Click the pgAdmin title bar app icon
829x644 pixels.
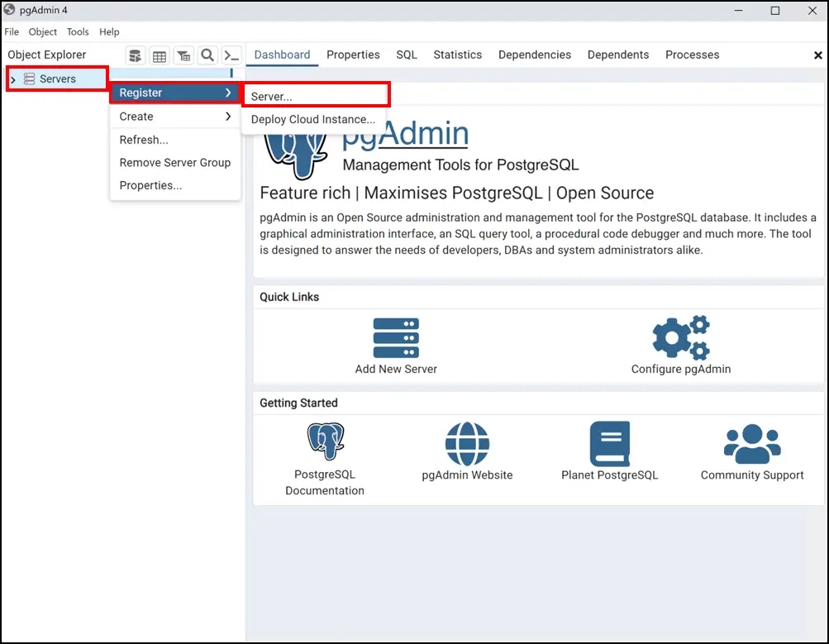pos(9,10)
